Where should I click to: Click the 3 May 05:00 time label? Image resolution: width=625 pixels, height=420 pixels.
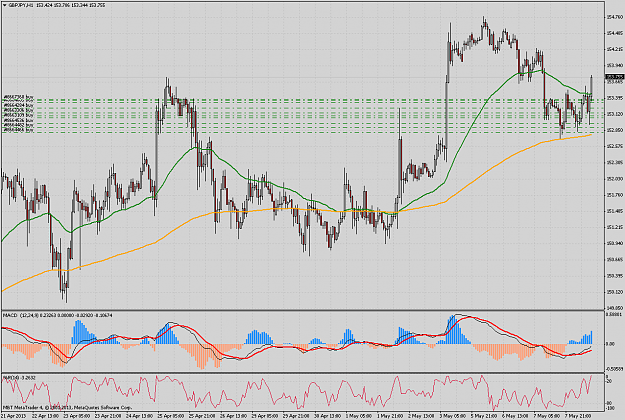click(454, 416)
